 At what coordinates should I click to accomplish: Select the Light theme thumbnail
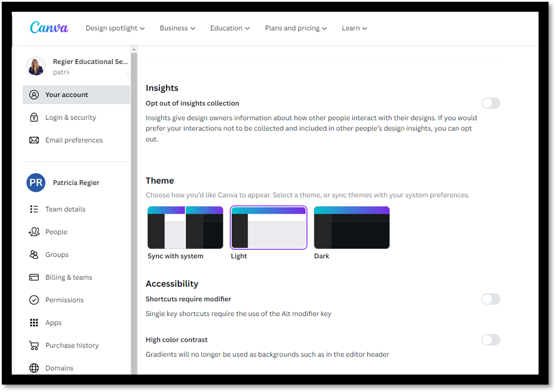[269, 227]
